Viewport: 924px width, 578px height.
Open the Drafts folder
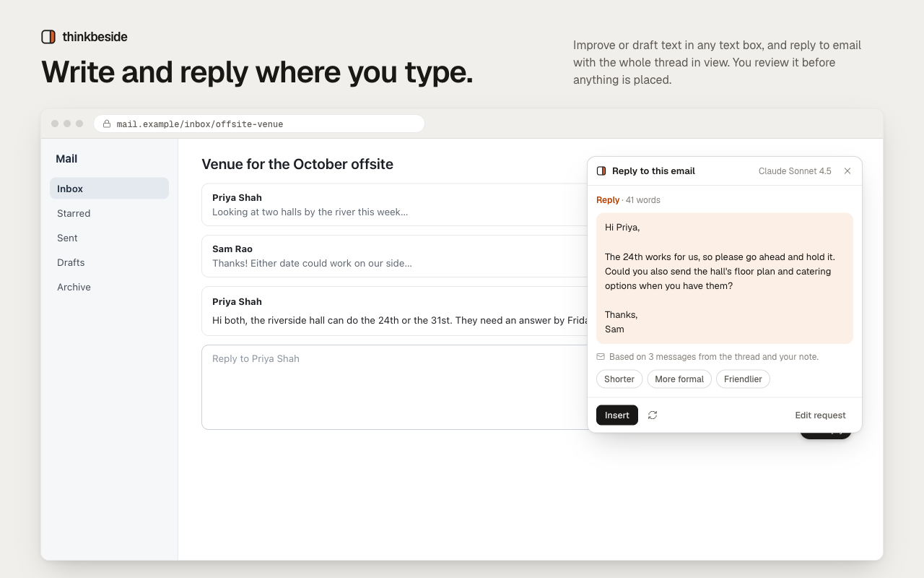pyautogui.click(x=109, y=262)
